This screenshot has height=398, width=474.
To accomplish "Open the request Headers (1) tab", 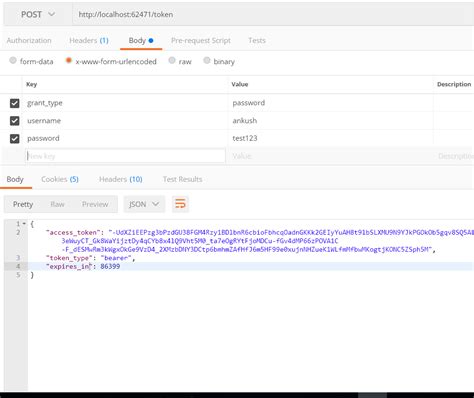I will [89, 40].
